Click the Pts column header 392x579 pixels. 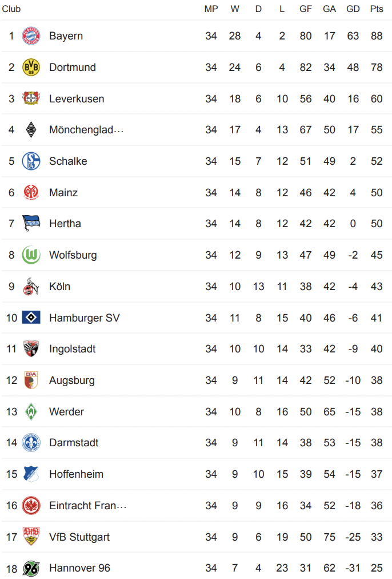[377, 9]
